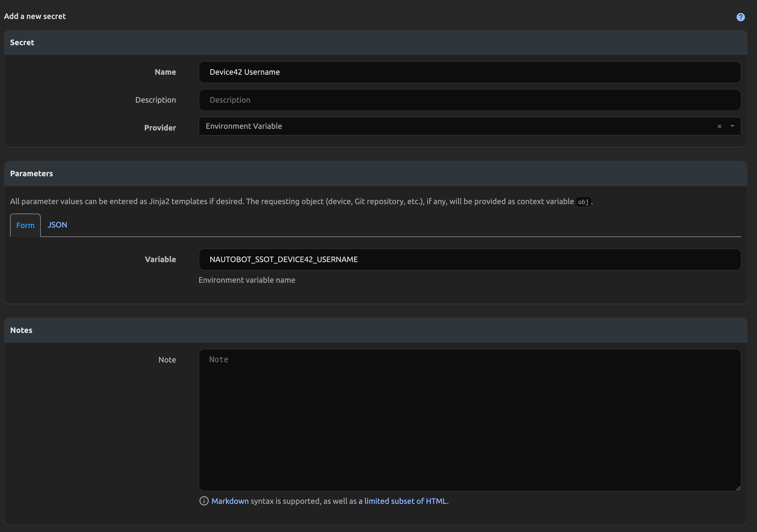Open help via the question mark icon

pyautogui.click(x=740, y=17)
